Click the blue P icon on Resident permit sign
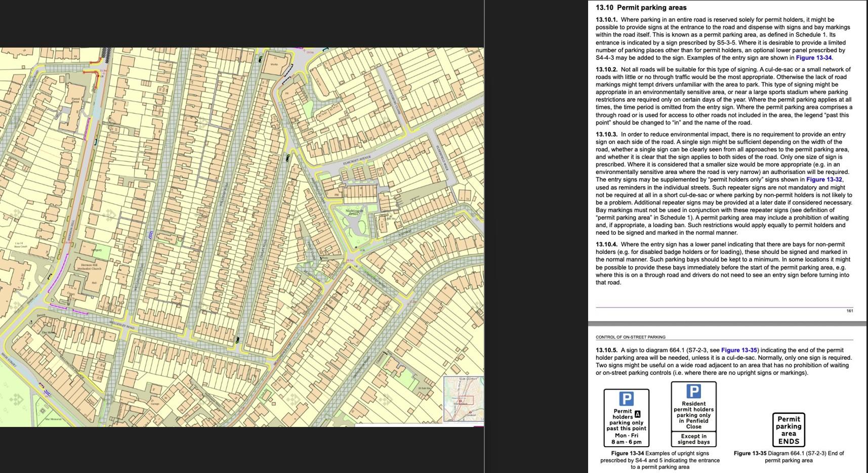 (x=693, y=391)
